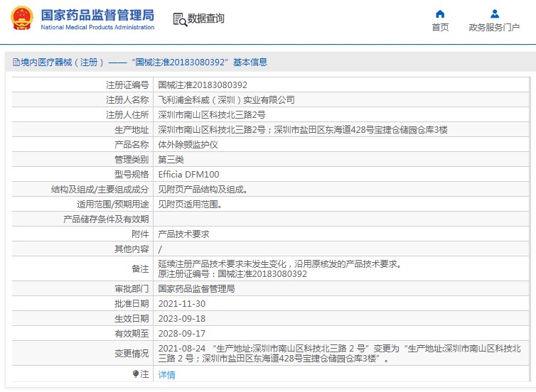536x392 pixels.
Task: Click the 其他内容 slash value
Action: click(160, 249)
